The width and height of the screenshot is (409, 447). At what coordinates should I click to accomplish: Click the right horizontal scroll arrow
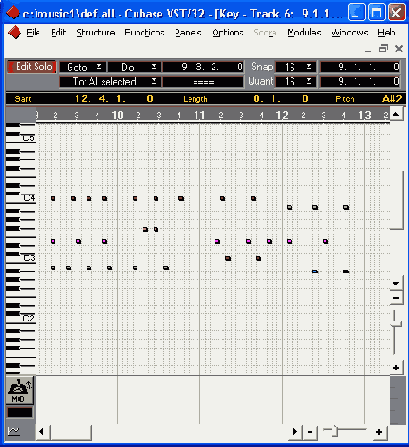click(x=295, y=432)
